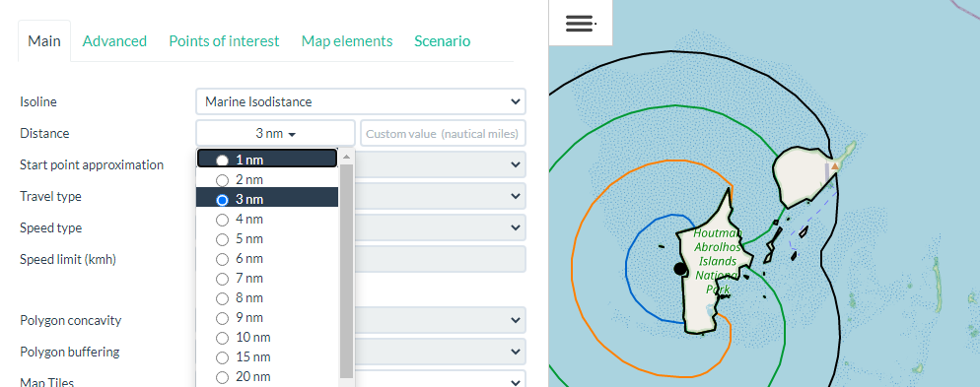Screen dimensions: 980x387
Task: Open the Scenario tab
Action: pyautogui.click(x=442, y=41)
